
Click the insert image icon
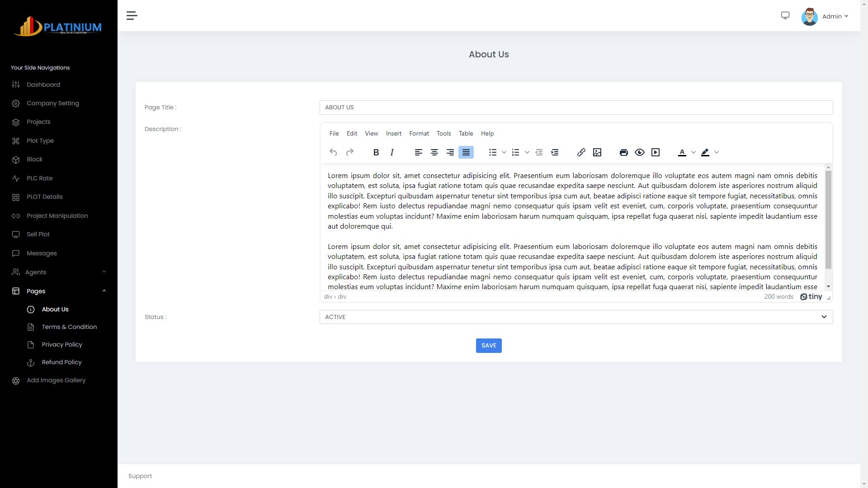click(x=597, y=153)
